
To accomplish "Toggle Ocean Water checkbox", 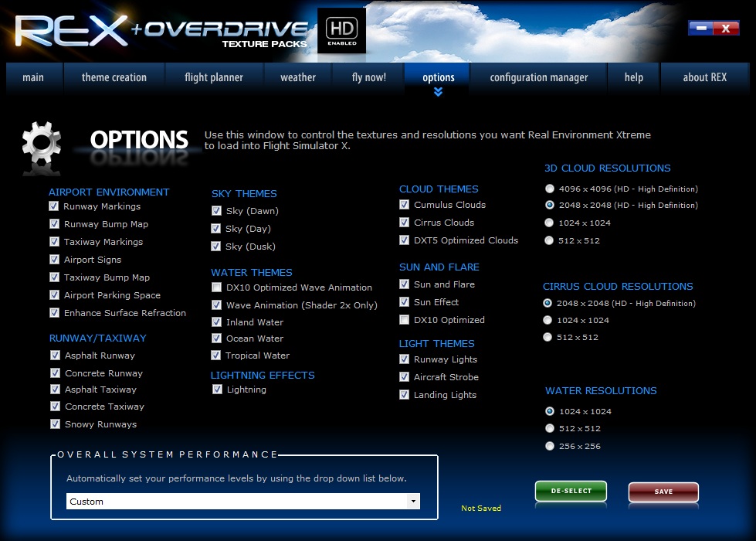I will coord(216,339).
